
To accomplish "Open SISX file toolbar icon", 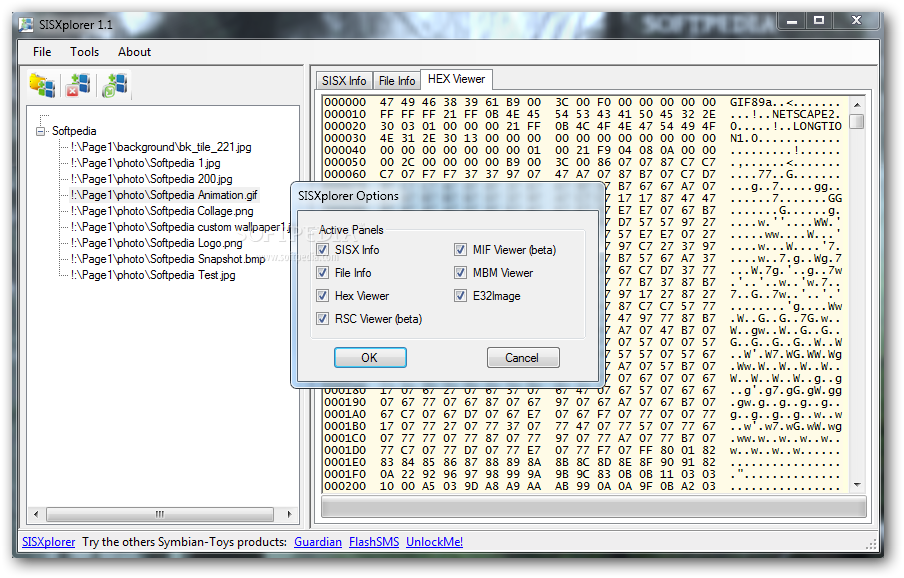I will [x=43, y=85].
